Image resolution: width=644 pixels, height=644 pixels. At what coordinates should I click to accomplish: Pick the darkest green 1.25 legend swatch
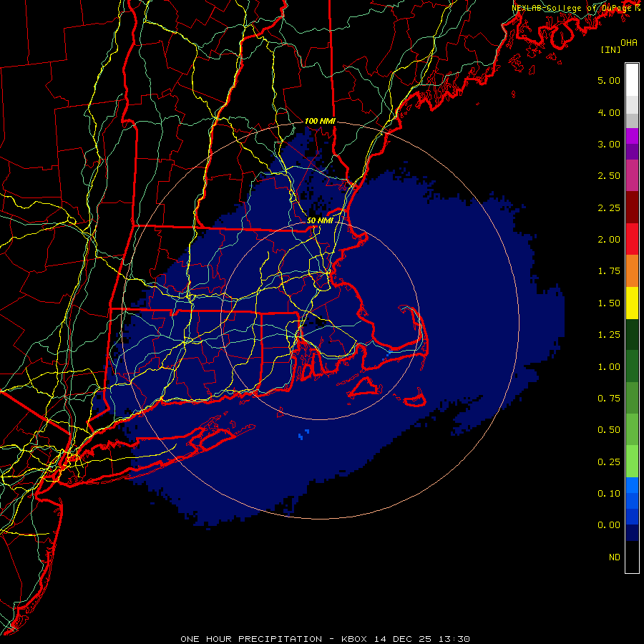(632, 334)
